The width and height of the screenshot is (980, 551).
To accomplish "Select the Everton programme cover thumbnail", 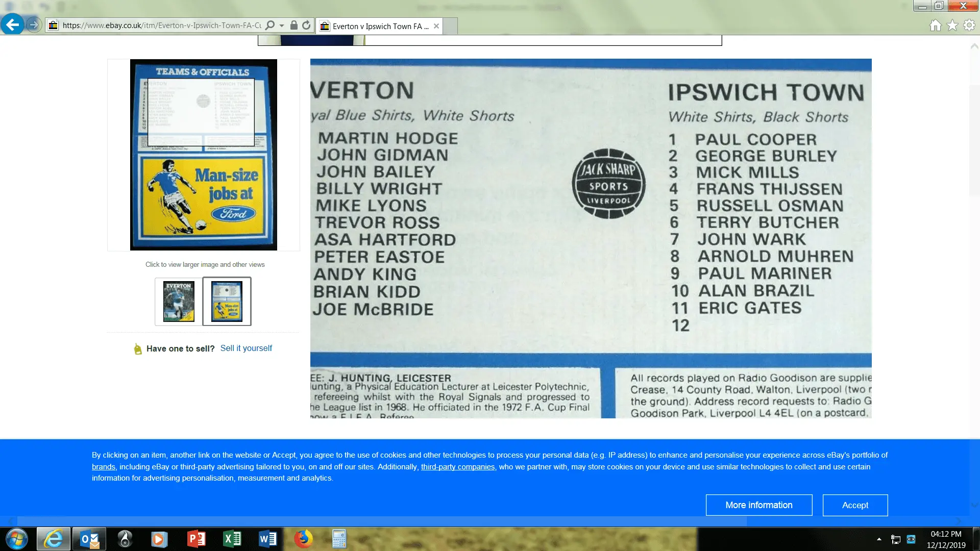I will pos(179,302).
